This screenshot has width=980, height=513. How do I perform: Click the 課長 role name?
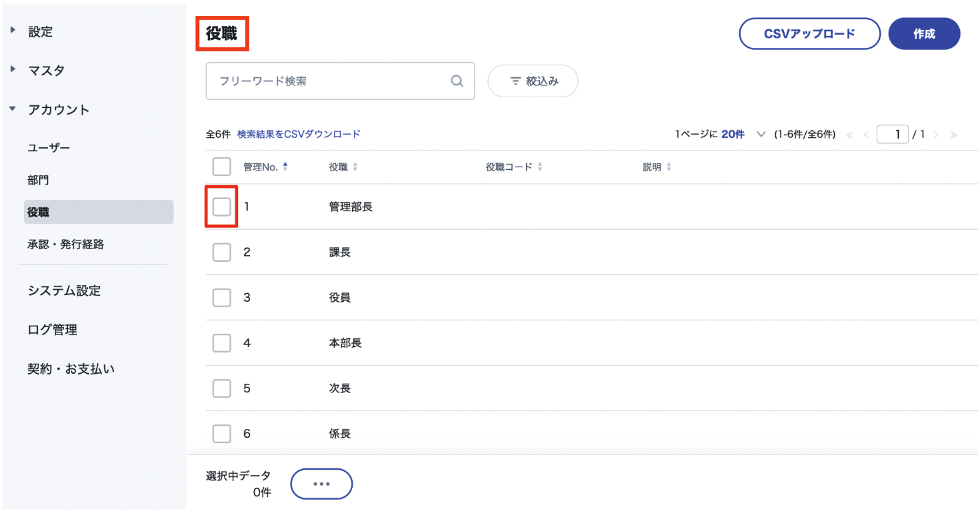point(340,253)
